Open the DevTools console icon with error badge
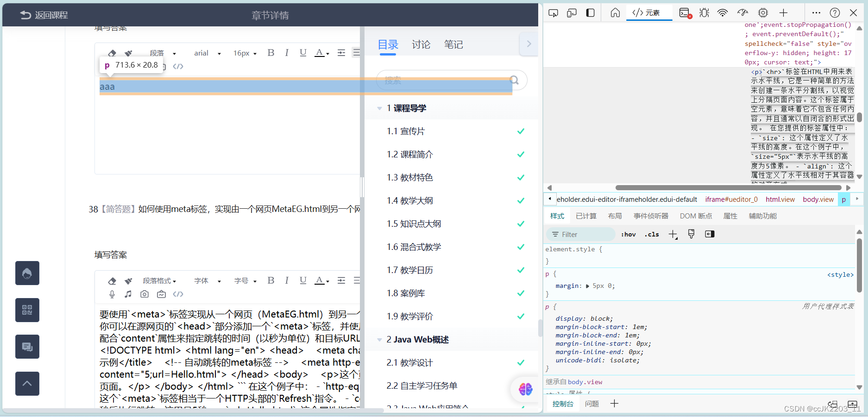Image resolution: width=868 pixels, height=417 pixels. [x=686, y=13]
